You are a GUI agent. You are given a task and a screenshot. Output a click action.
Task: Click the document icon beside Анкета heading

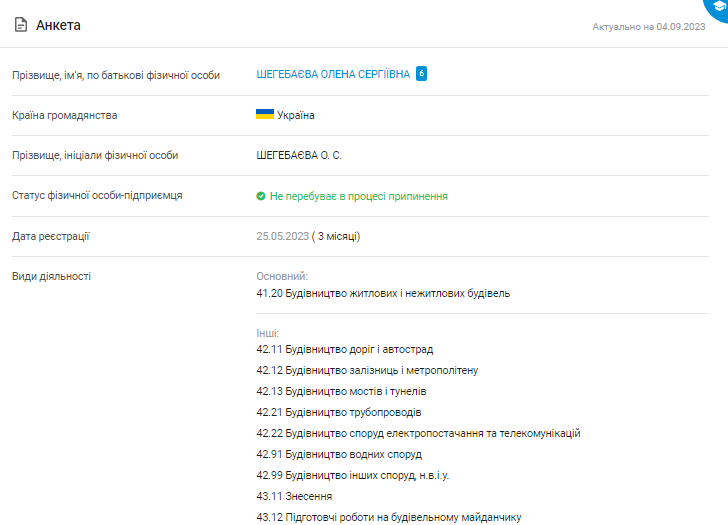tap(20, 25)
